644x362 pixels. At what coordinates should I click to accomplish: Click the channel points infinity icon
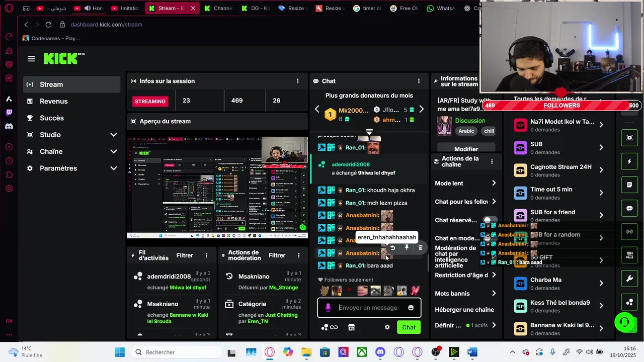coord(330,327)
